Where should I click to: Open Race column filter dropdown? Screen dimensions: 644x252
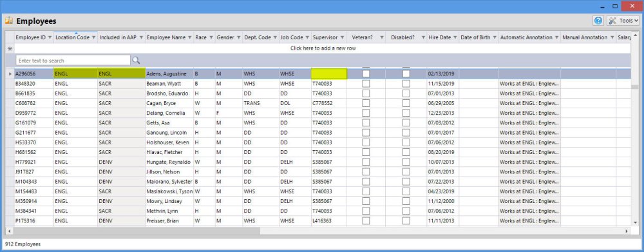coord(211,37)
